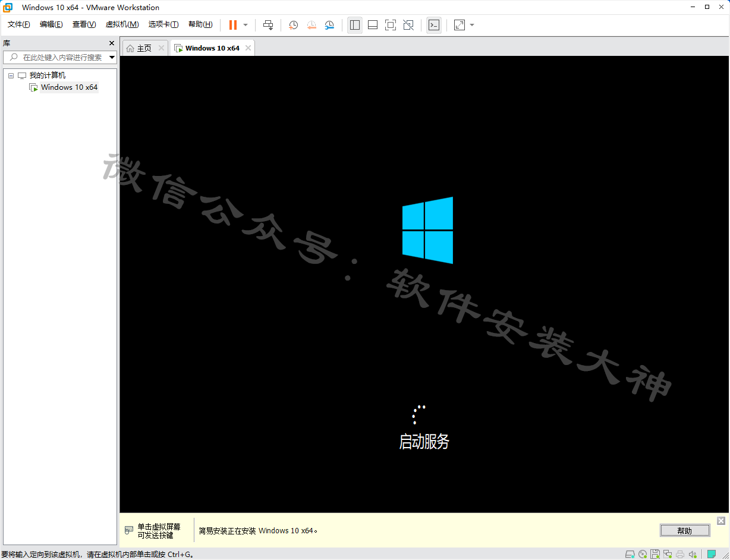Open the 帮助(H) menu

pyautogui.click(x=200, y=24)
